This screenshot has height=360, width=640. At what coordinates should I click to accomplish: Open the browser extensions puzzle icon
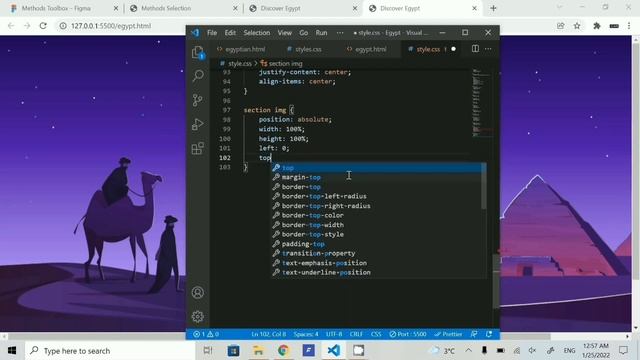[x=597, y=26]
